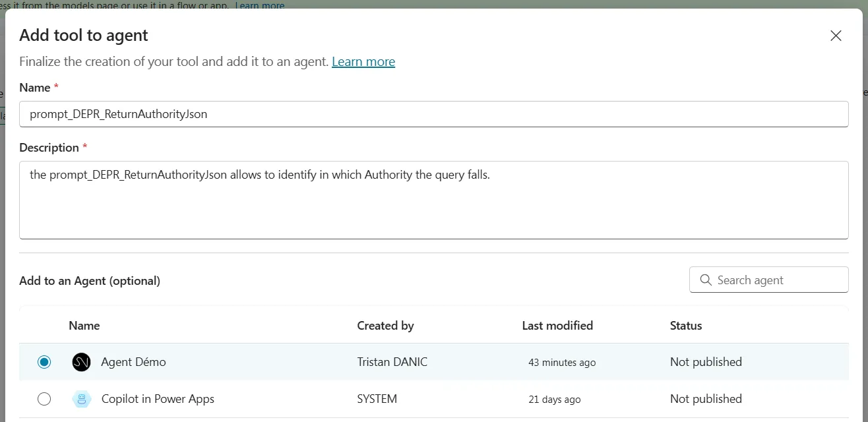Sort by the Last modified column header

coord(557,325)
